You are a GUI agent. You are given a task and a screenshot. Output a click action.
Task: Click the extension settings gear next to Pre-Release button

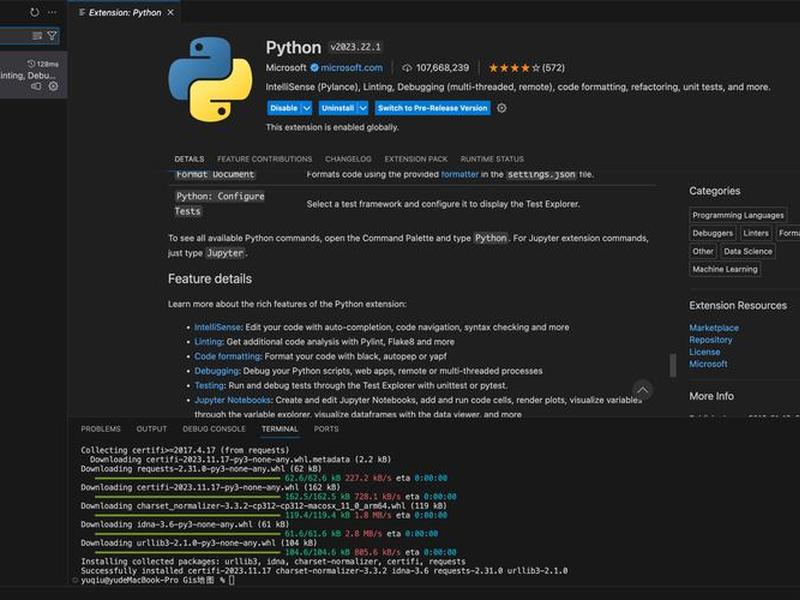[x=502, y=108]
